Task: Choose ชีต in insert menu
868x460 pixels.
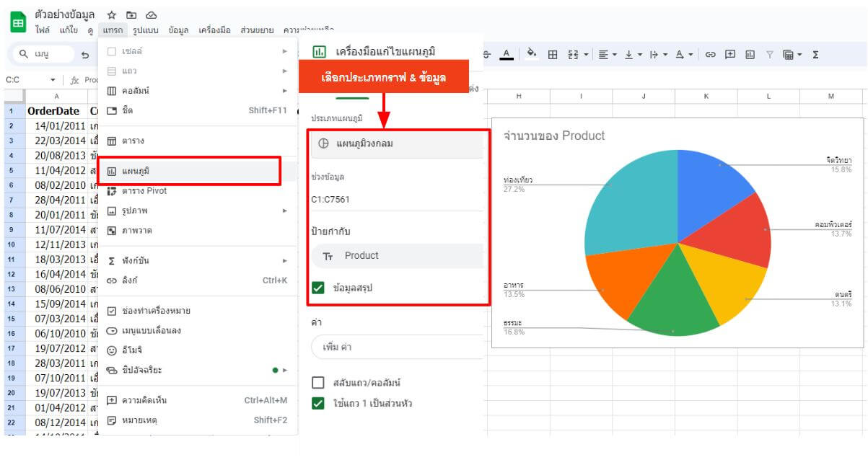Action: coord(197,110)
